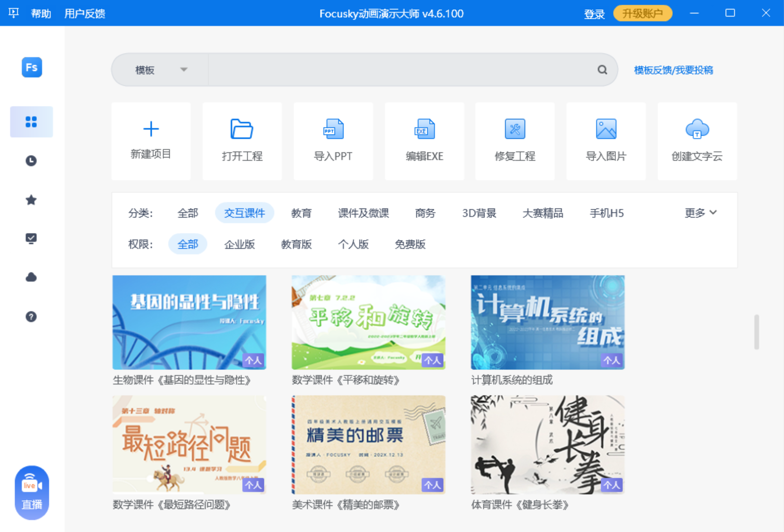This screenshot has height=532, width=784.
Task: Select the 教育 category
Action: (x=301, y=213)
